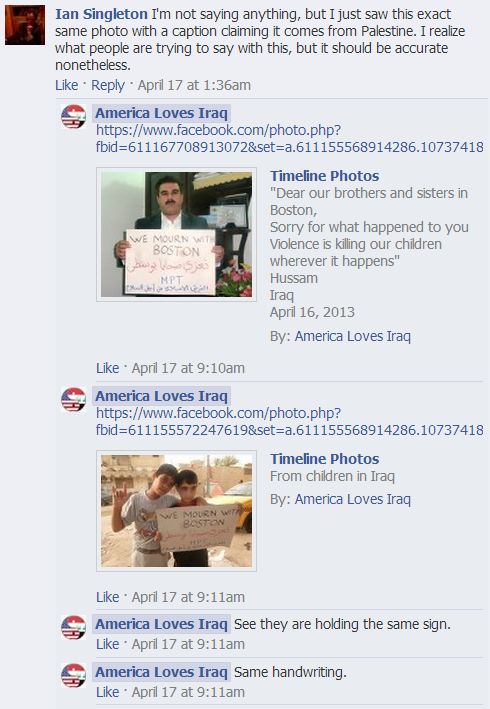Click avatar beside 'See they are holding the same sign'
Viewport: 490px width, 709px height.
pyautogui.click(x=74, y=628)
